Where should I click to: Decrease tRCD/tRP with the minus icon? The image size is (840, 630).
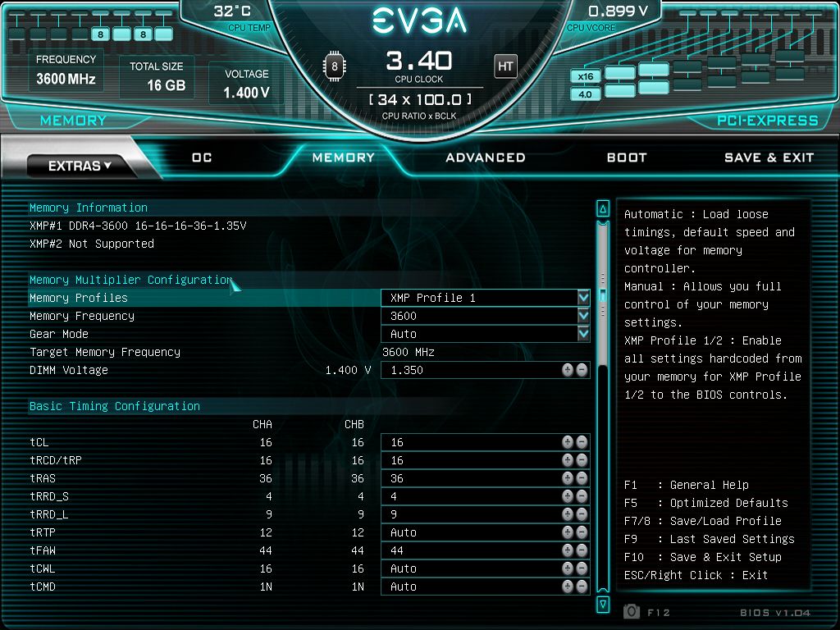click(x=582, y=460)
